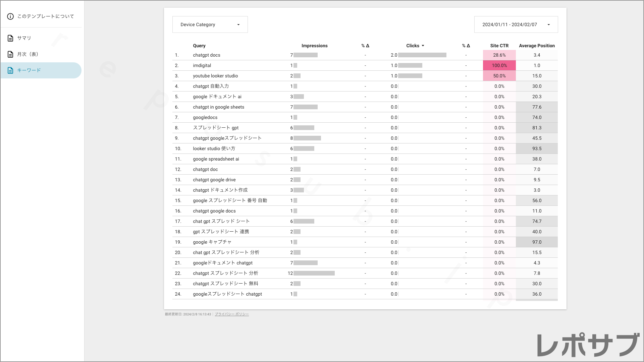Click the Clicks column sort arrow
The width and height of the screenshot is (644, 362).
[423, 46]
